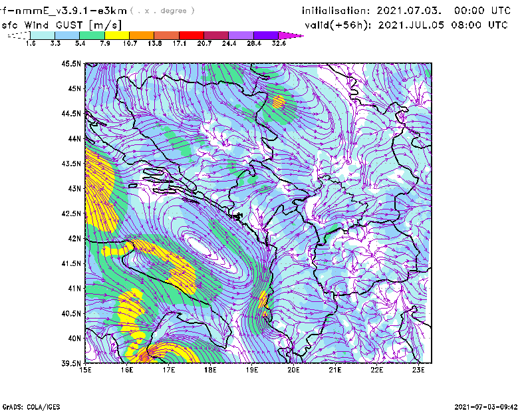
Task: Click the legend value 7.9
Action: click(105, 43)
